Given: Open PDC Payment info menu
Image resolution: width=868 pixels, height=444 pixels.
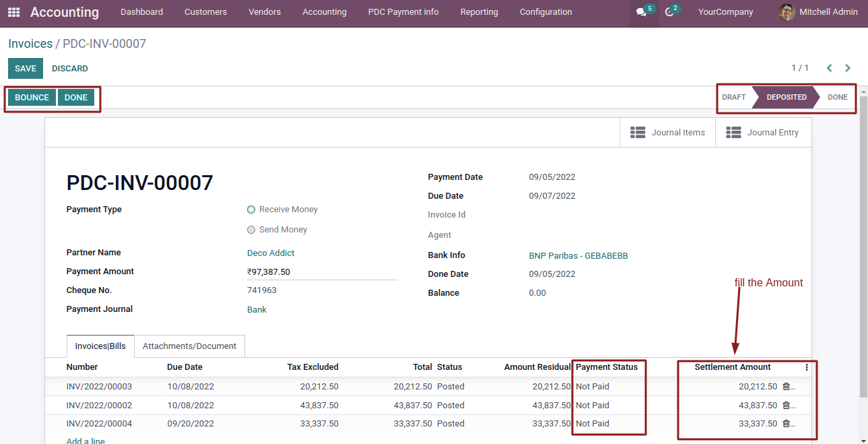Looking at the screenshot, I should click(x=403, y=12).
